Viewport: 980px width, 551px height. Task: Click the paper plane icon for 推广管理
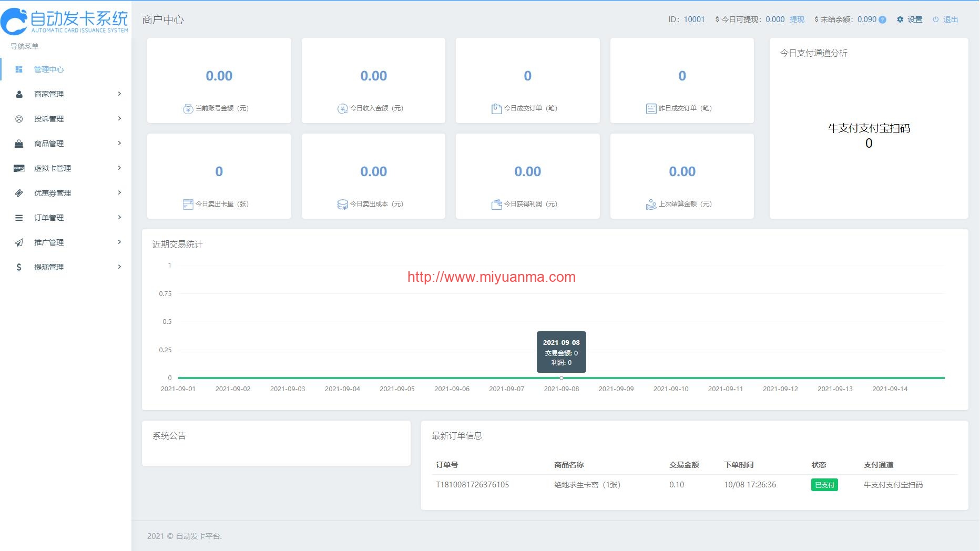click(19, 242)
